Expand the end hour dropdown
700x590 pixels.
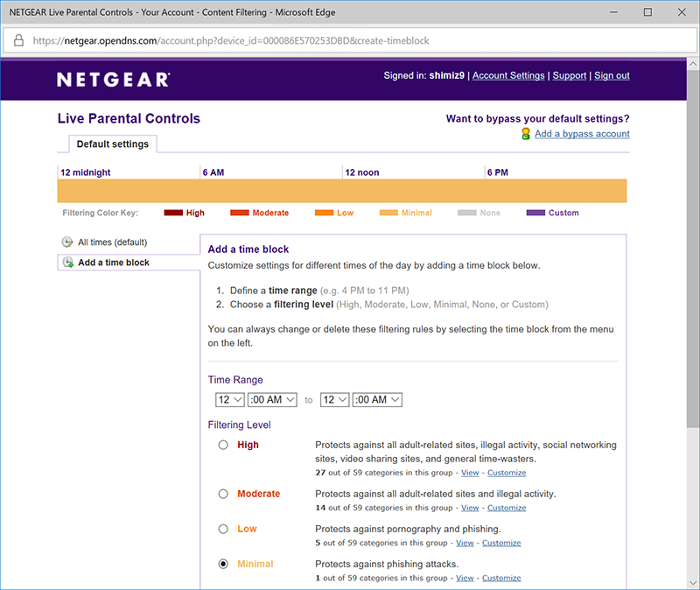(334, 400)
